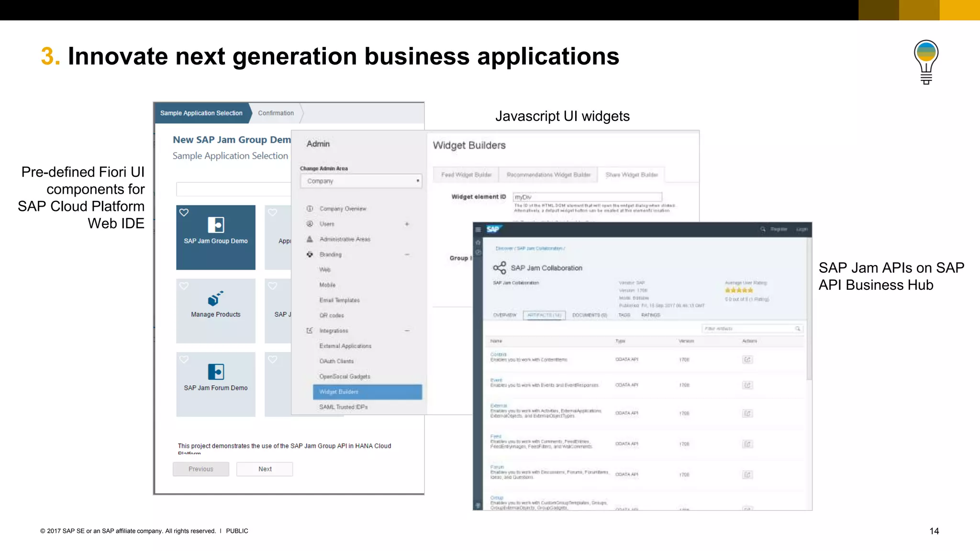Screen dimensions: 980x551
Task: Click the sample application search field
Action: (x=234, y=189)
